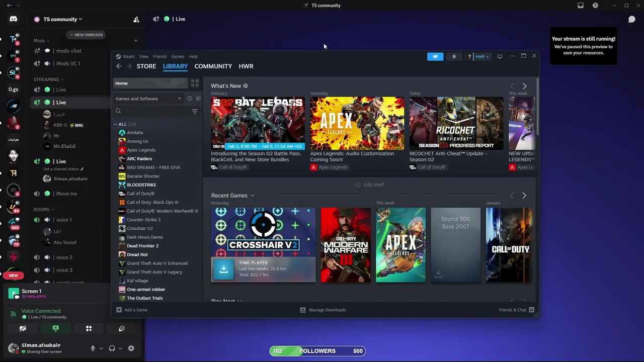This screenshot has width=644, height=362.
Task: Open the Games menu
Action: click(178, 56)
